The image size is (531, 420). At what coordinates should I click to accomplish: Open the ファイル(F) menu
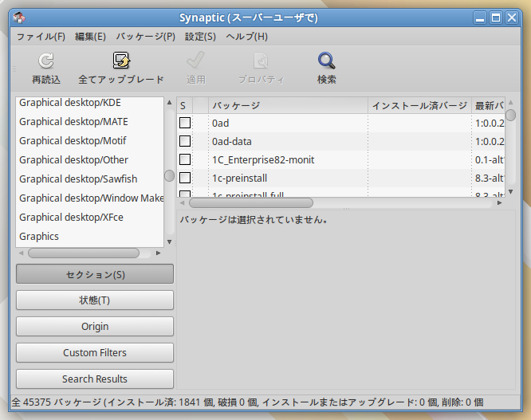coord(41,37)
